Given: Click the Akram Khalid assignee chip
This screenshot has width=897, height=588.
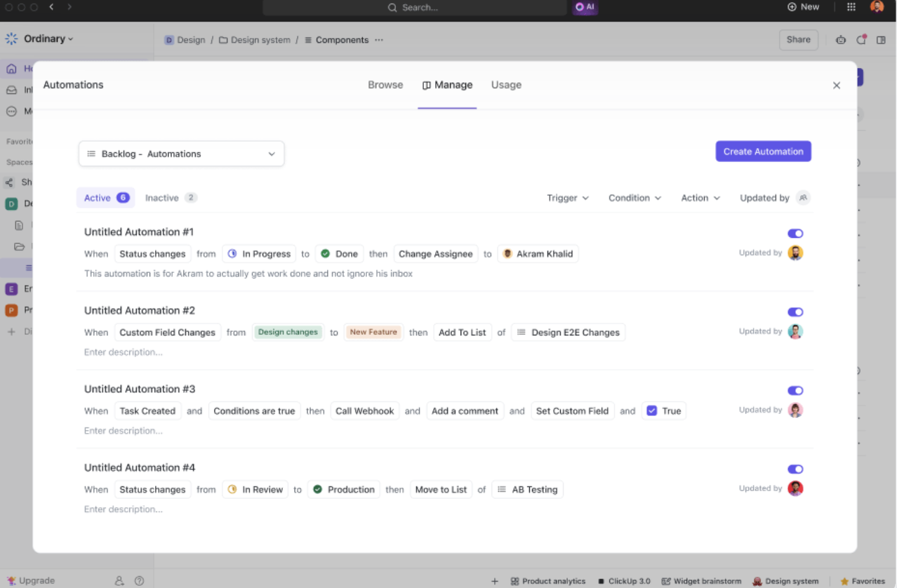Looking at the screenshot, I should point(538,254).
